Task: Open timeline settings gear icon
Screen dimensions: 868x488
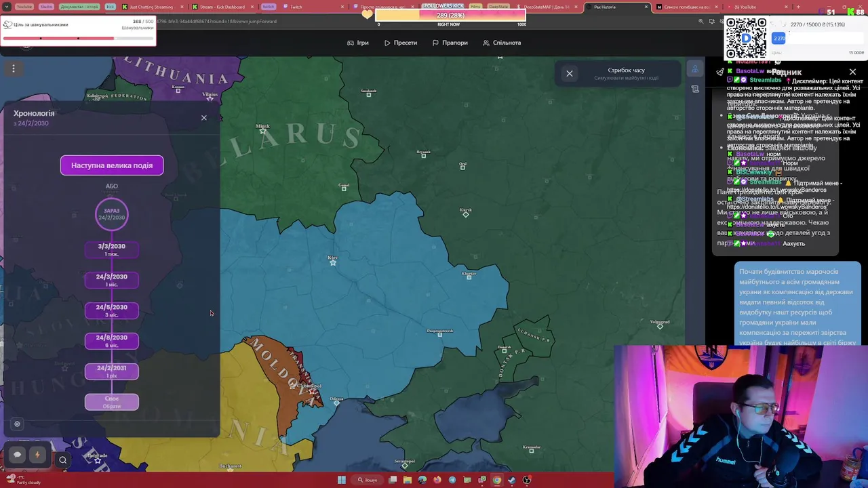Action: pos(17,424)
